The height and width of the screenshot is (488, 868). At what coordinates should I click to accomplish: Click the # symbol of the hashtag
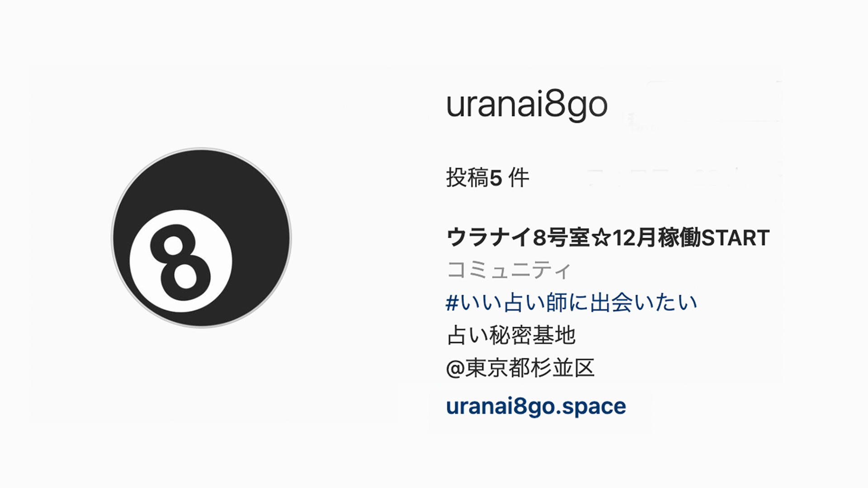[453, 303]
